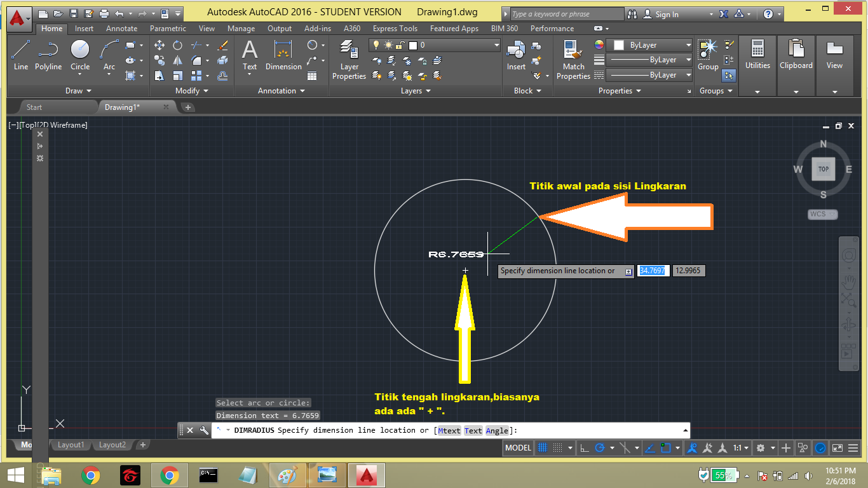
Task: Switch to the Annotate ribbon tab
Action: 121,29
